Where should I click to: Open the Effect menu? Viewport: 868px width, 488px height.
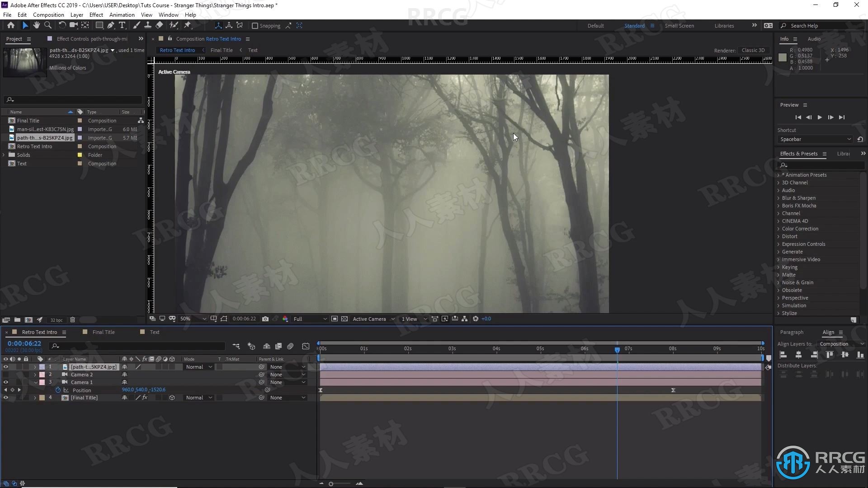point(96,14)
